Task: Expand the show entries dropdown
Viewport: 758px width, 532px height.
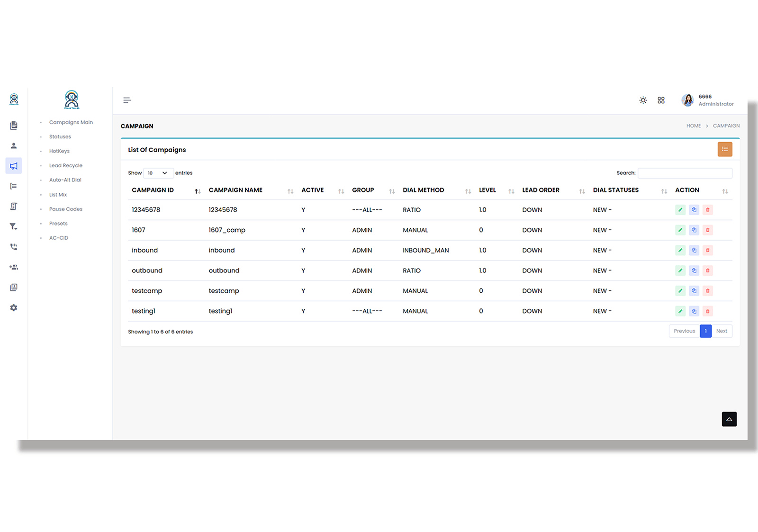Action: pos(158,173)
